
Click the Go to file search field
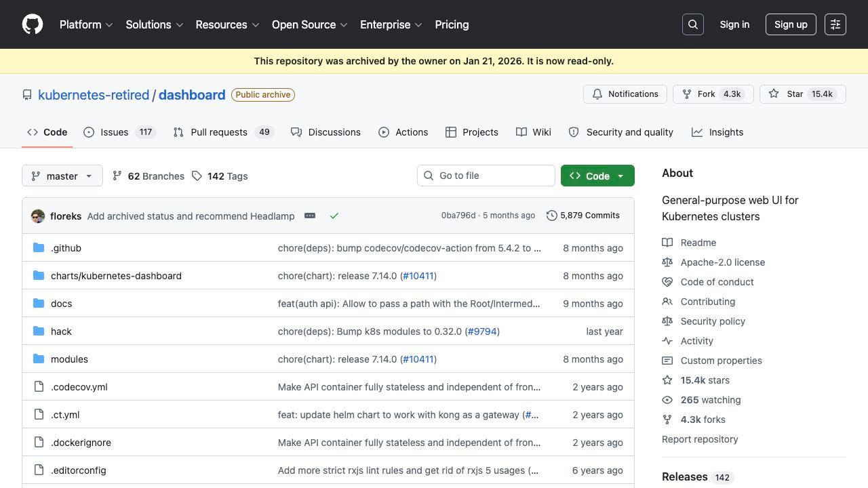coord(486,176)
